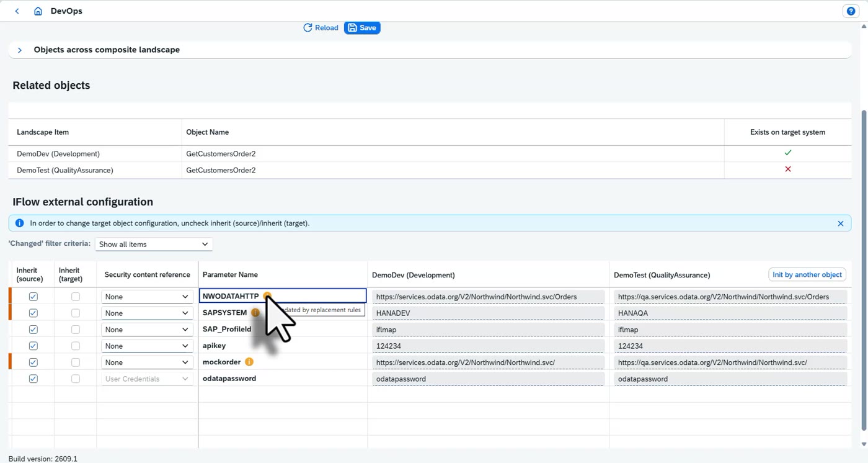Click DemoDev HANADEV value field
The height and width of the screenshot is (463, 868).
(488, 313)
